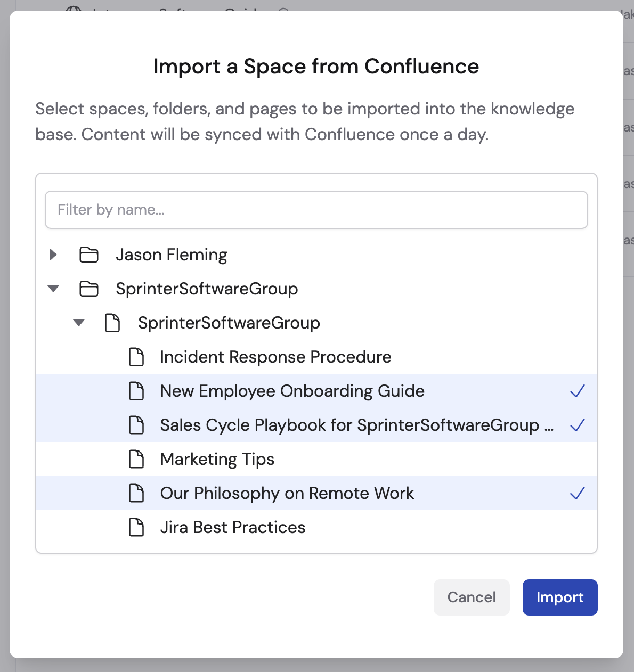Collapse the SprinterSoftwareGroup page subtree
Viewport: 634px width, 672px height.
[x=79, y=323]
